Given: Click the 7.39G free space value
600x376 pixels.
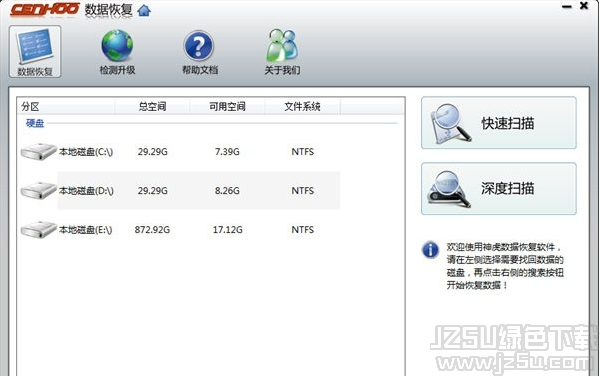Looking at the screenshot, I should pos(227,152).
